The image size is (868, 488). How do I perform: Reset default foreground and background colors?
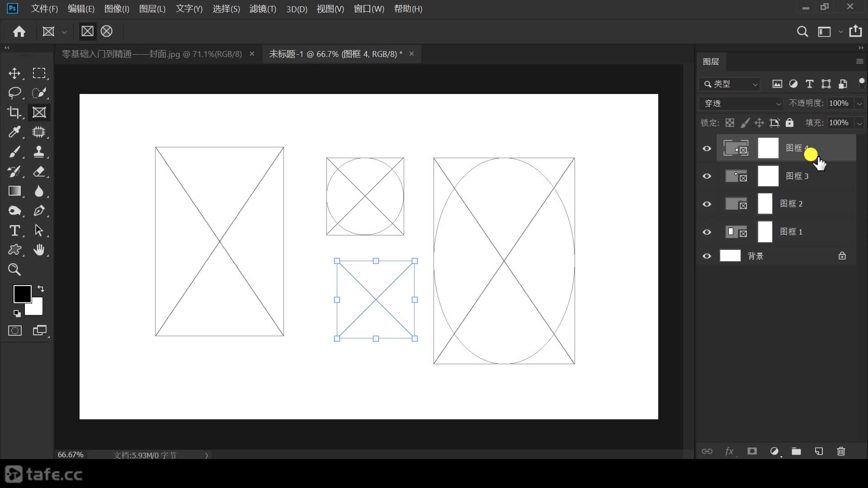pos(17,313)
